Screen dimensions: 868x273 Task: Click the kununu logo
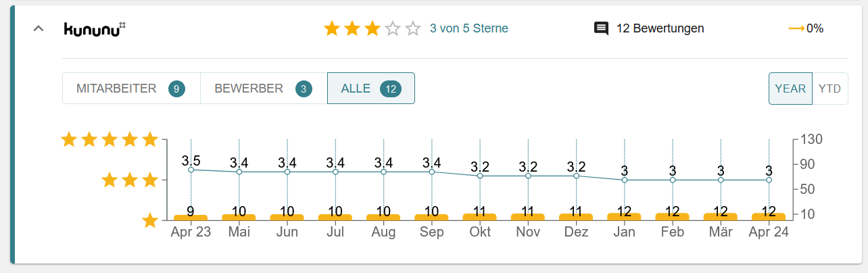click(x=95, y=28)
